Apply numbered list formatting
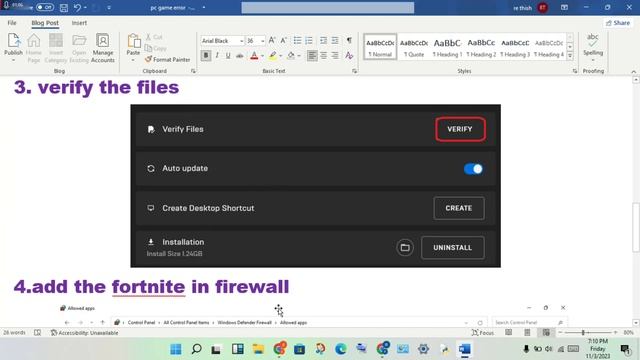640x360 pixels. [x=309, y=40]
